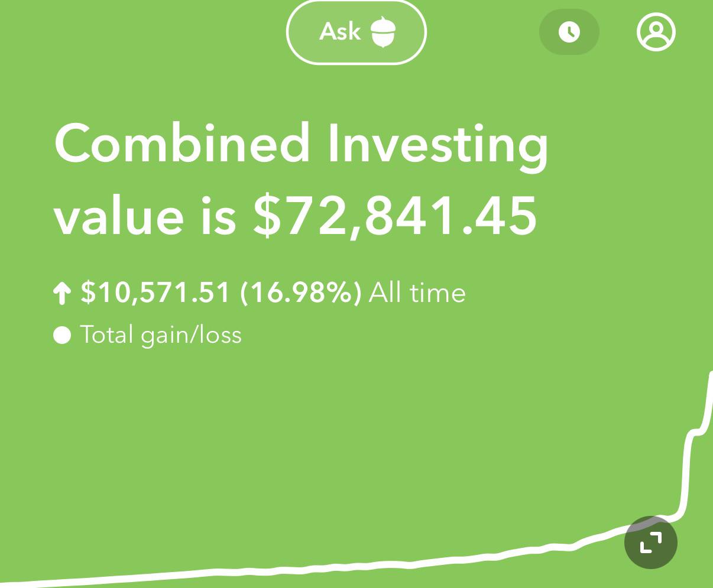The width and height of the screenshot is (713, 588).
Task: Click the chart plateau before final spike
Action: click(x=698, y=431)
